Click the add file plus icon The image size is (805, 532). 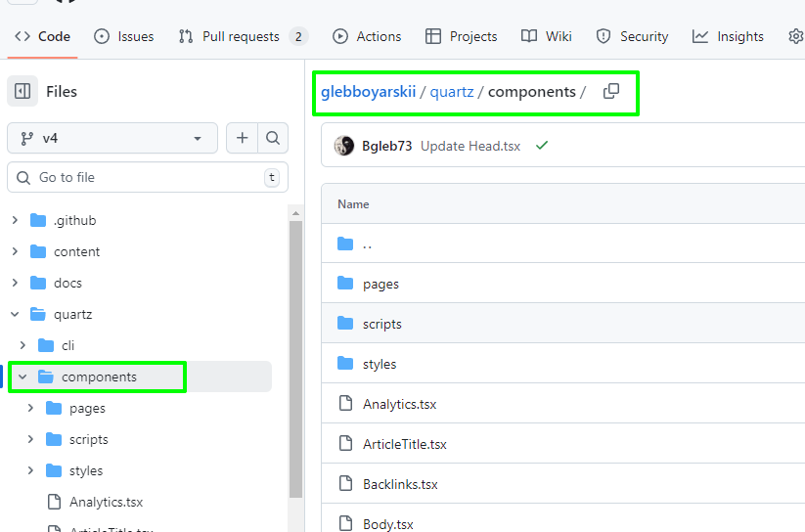[242, 138]
